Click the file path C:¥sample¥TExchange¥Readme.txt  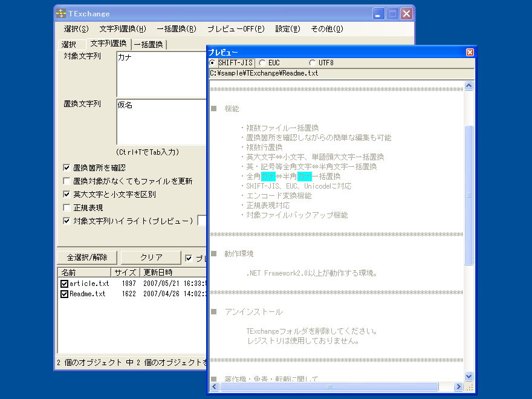[264, 73]
